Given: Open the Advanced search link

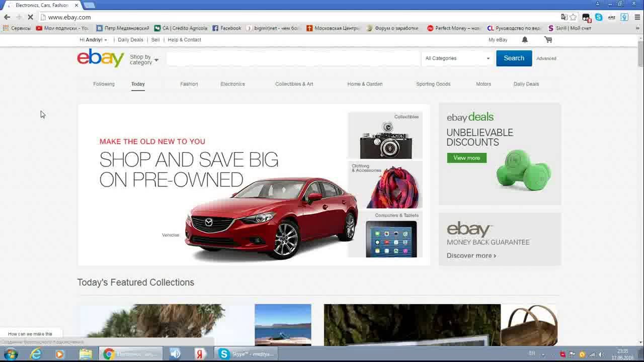Looking at the screenshot, I should (x=546, y=58).
